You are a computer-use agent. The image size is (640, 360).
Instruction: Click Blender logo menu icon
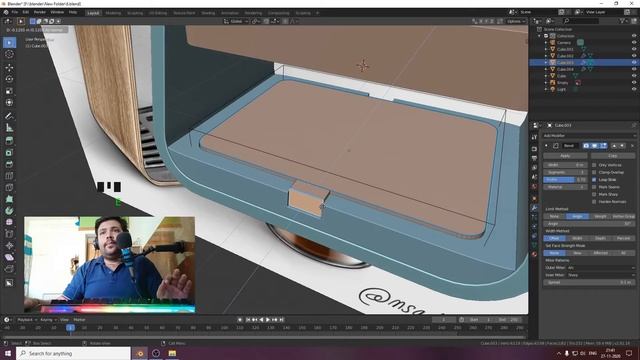pyautogui.click(x=6, y=13)
